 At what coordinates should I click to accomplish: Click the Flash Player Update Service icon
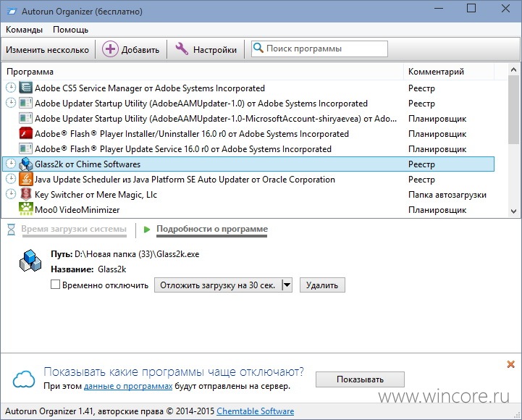pyautogui.click(x=25, y=148)
